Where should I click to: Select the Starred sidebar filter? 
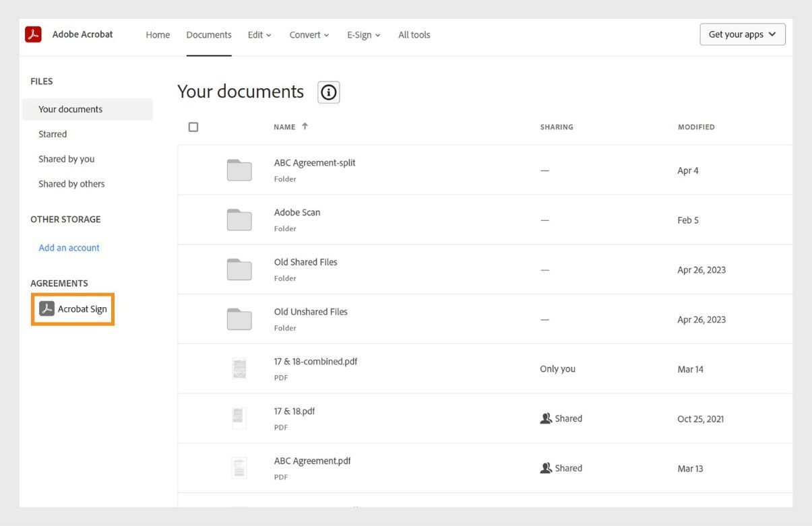tap(53, 133)
